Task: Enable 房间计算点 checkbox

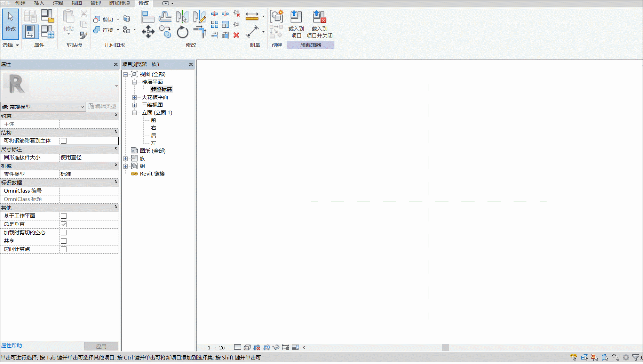Action: (64, 249)
